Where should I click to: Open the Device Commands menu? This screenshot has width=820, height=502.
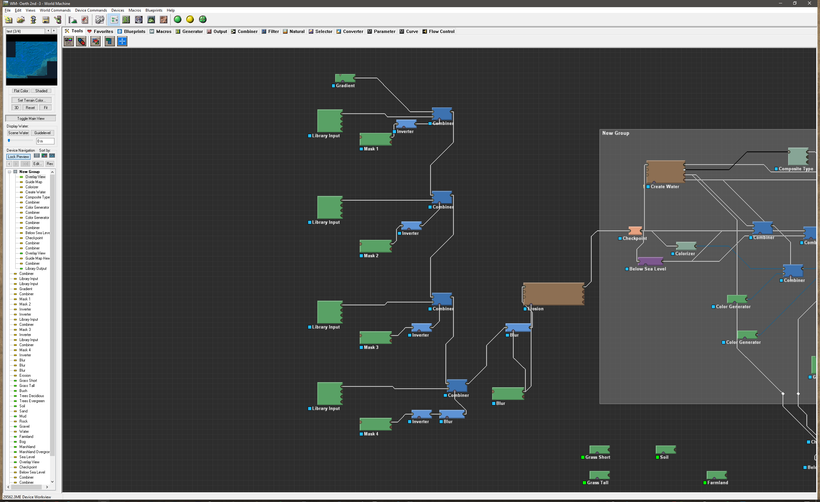(x=90, y=10)
